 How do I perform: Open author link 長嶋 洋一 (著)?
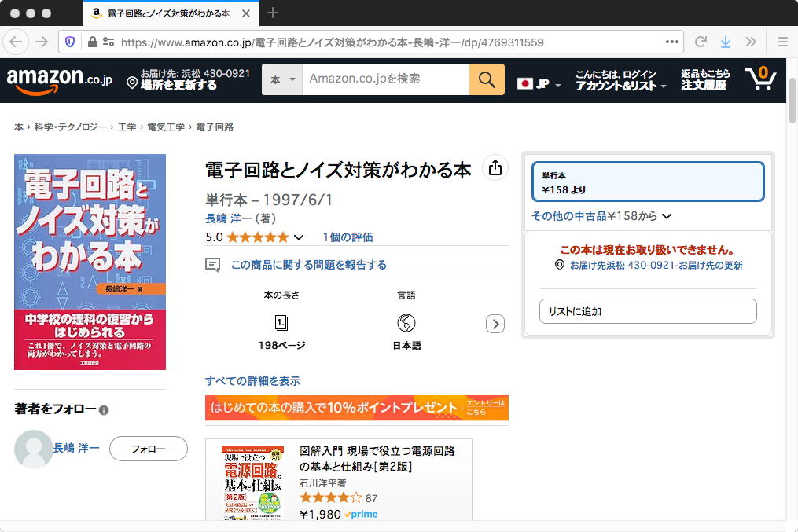tap(228, 218)
